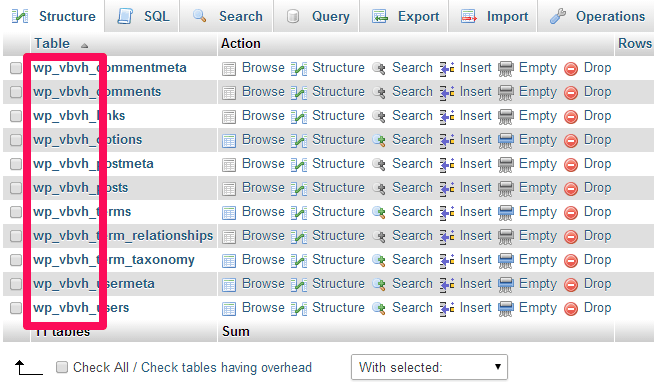Click the Insert link for wp_vbvh_links

click(475, 116)
